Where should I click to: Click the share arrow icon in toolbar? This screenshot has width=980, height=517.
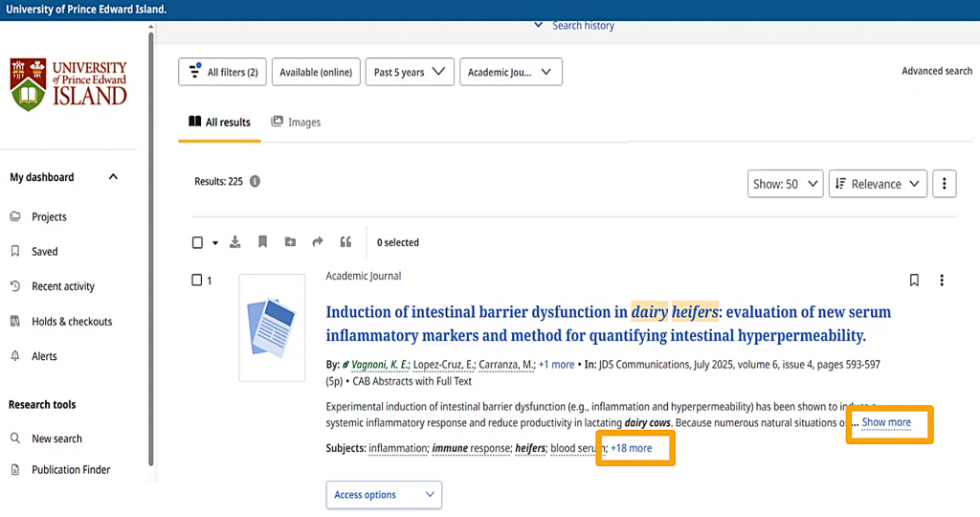click(318, 242)
